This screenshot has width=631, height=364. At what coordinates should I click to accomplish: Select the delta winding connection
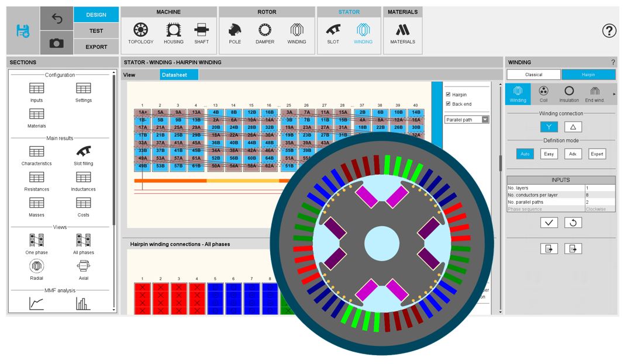point(573,127)
